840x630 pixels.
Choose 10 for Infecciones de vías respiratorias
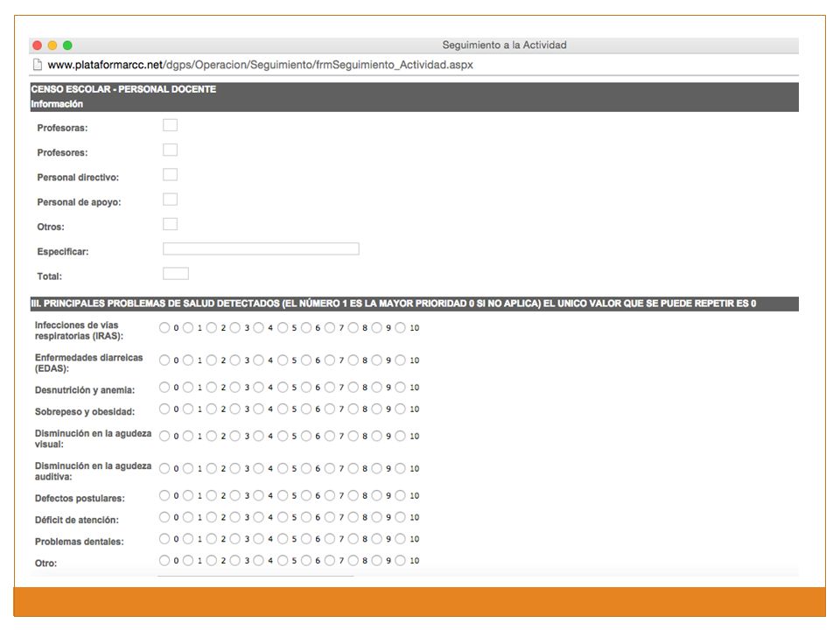coord(400,328)
